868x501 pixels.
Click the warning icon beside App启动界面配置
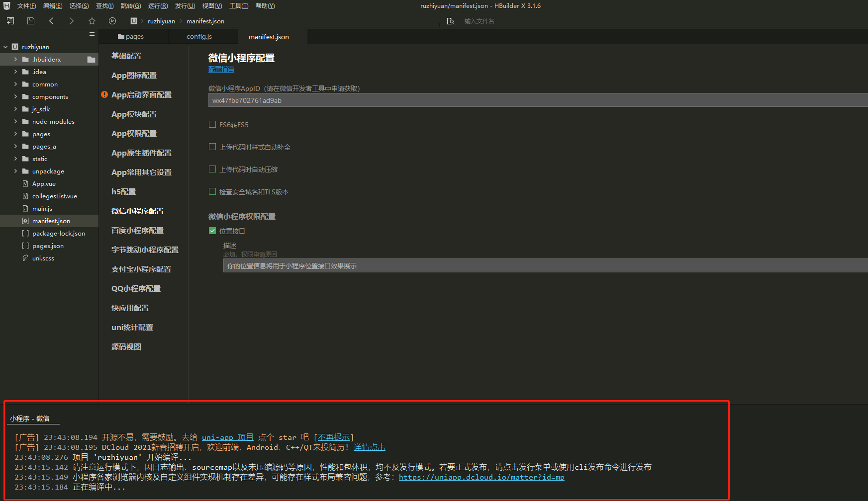104,94
